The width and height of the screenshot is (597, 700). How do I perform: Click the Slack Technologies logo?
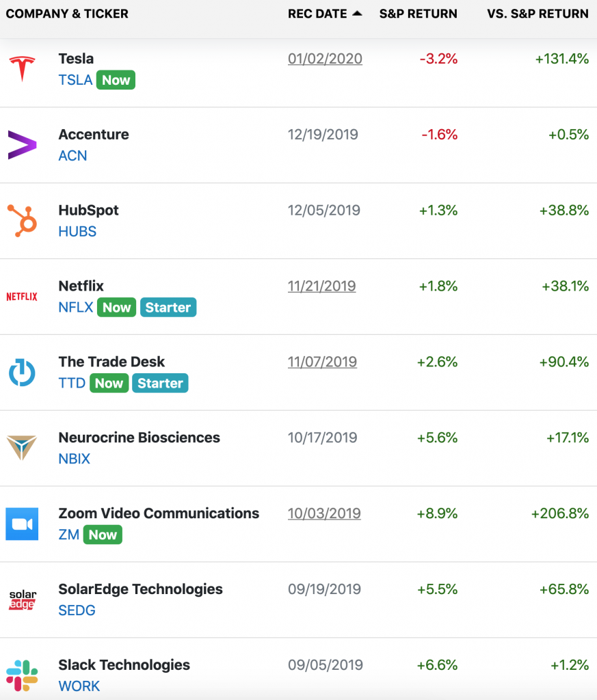pyautogui.click(x=22, y=675)
